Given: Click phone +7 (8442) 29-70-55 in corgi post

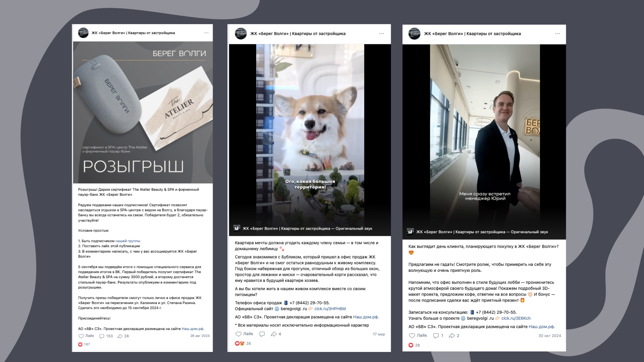Looking at the screenshot, I should (309, 303).
